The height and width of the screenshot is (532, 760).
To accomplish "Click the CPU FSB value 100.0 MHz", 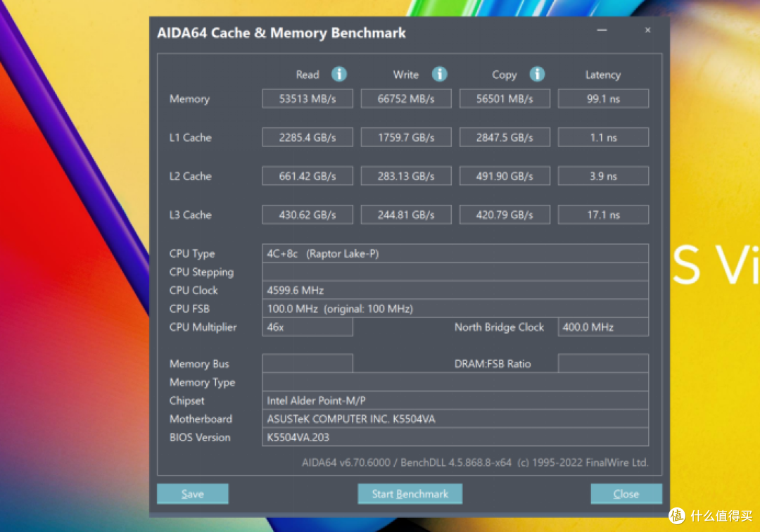I will pos(455,309).
